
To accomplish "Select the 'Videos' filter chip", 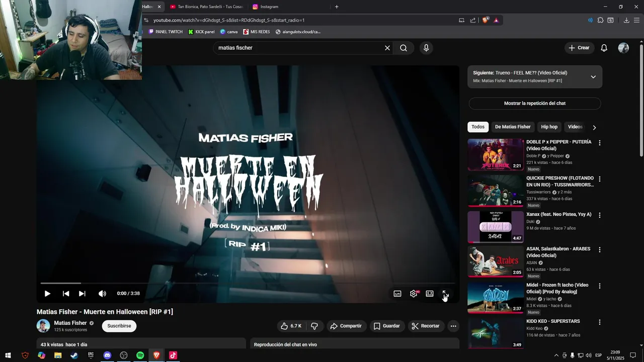I will pos(575,127).
